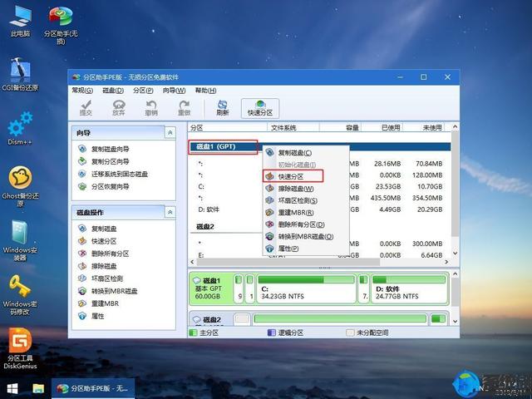Open 分区助手(无损) desktop icon

(x=61, y=25)
